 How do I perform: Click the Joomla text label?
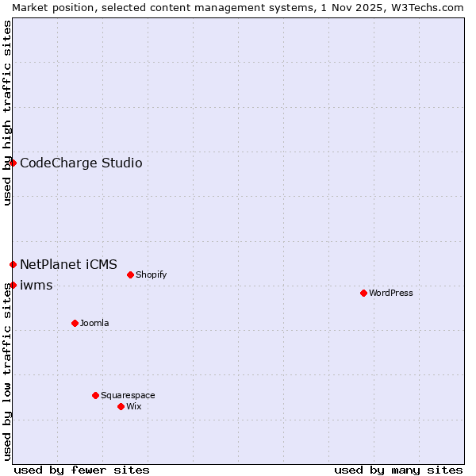tap(94, 323)
